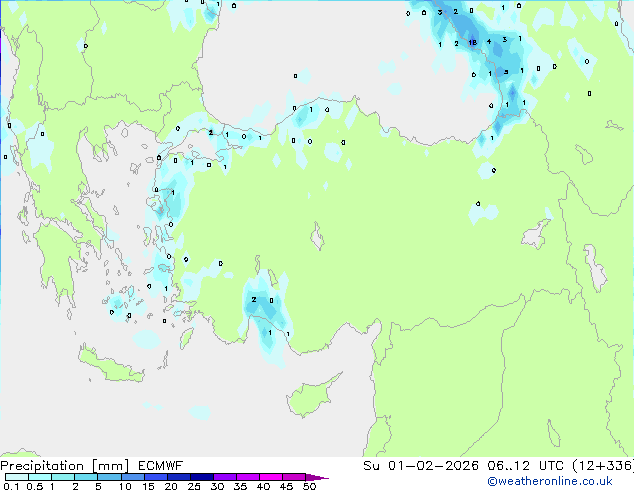This screenshot has height=490, width=634.
Task: Click the '10' legend scale value
Action: [125, 486]
